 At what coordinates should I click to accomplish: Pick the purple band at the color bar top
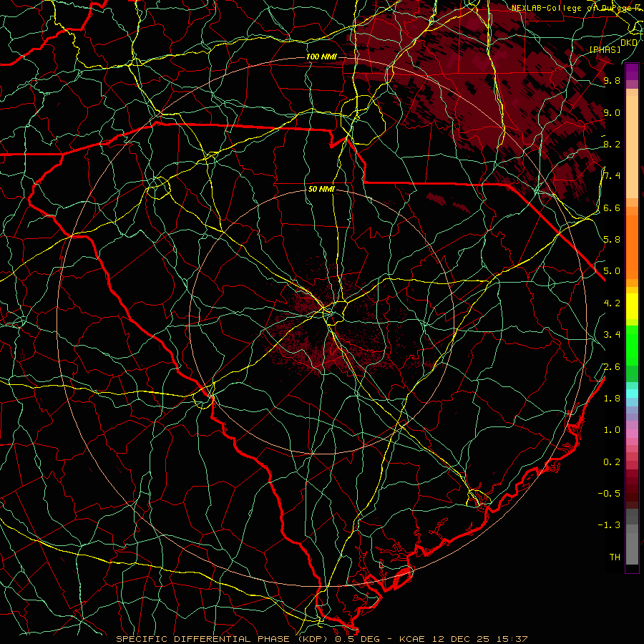(632, 72)
